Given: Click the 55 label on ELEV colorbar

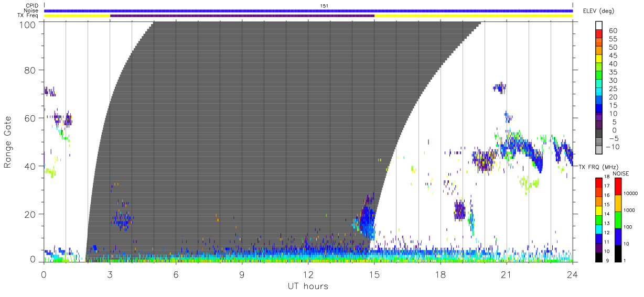Looking at the screenshot, I should pos(613,39).
